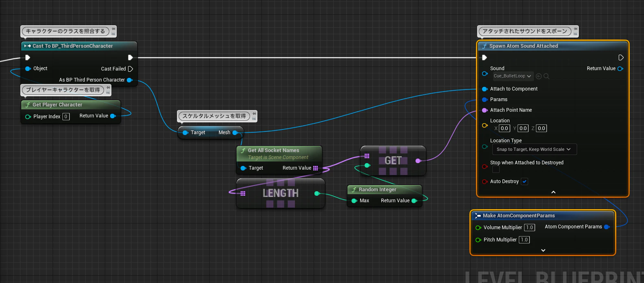Screen dimensions: 644x283
Task: Open the Location Type dropdown
Action: pyautogui.click(x=534, y=149)
